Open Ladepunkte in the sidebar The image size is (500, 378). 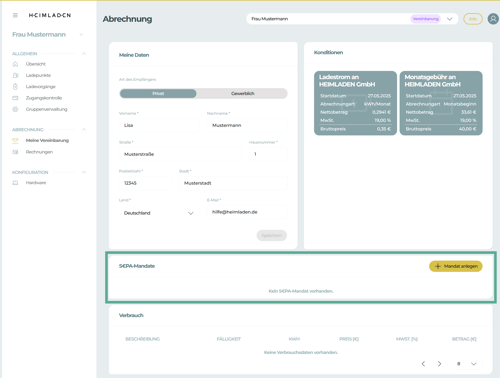coord(38,75)
